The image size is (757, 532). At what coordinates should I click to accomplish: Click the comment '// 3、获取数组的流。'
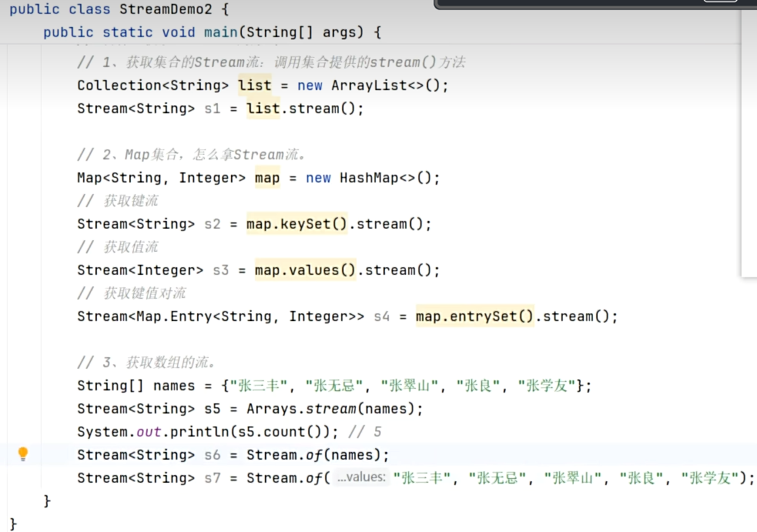pyautogui.click(x=147, y=363)
